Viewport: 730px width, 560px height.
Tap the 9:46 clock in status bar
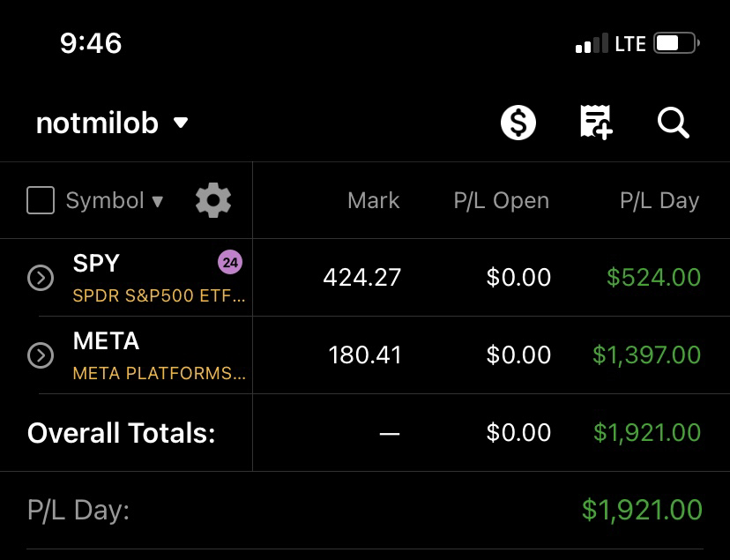91,43
